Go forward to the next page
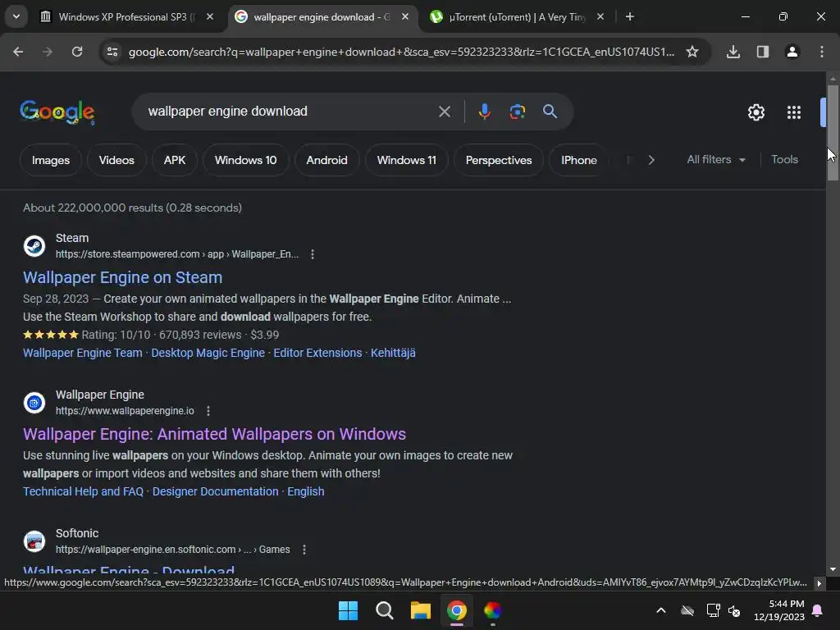 point(48,52)
